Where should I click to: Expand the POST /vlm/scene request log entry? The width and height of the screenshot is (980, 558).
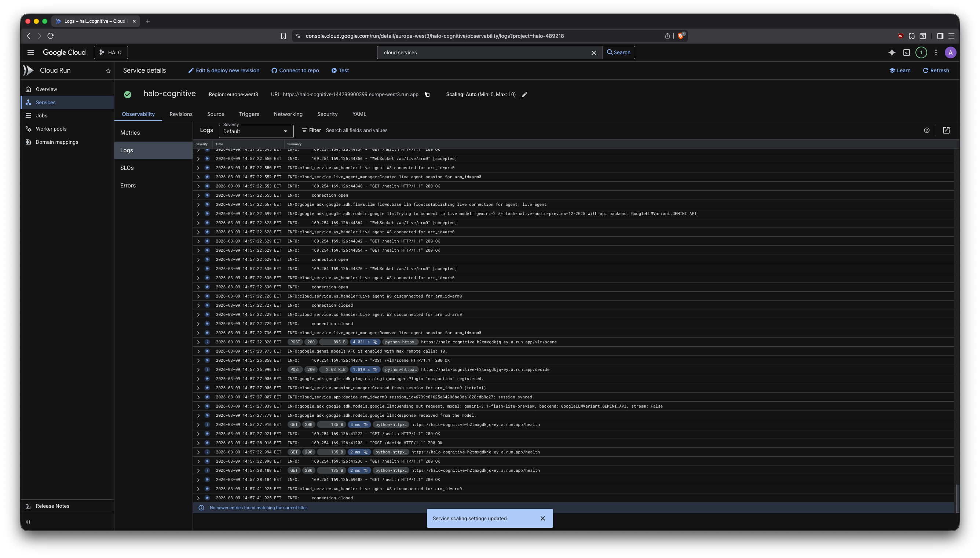coord(198,342)
